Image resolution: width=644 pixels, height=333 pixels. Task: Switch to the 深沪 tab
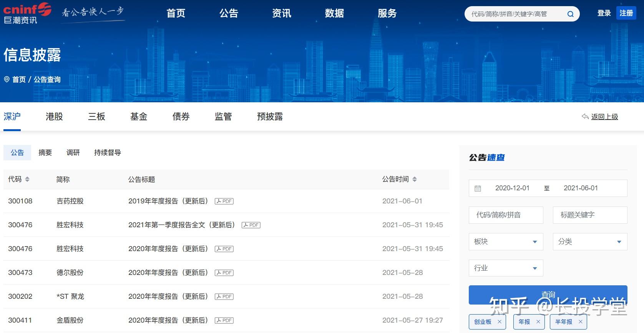pos(12,117)
